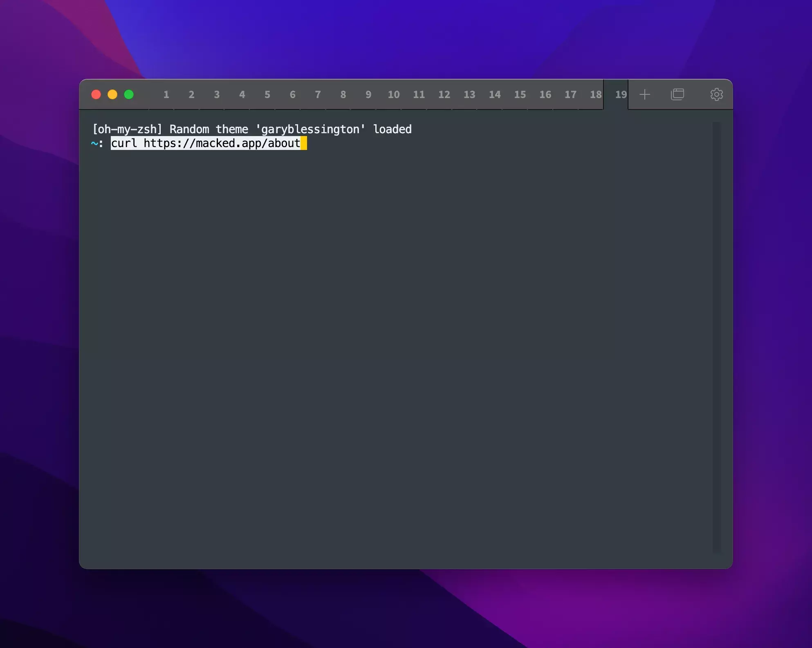Open tab 16
The width and height of the screenshot is (812, 648).
(x=545, y=95)
